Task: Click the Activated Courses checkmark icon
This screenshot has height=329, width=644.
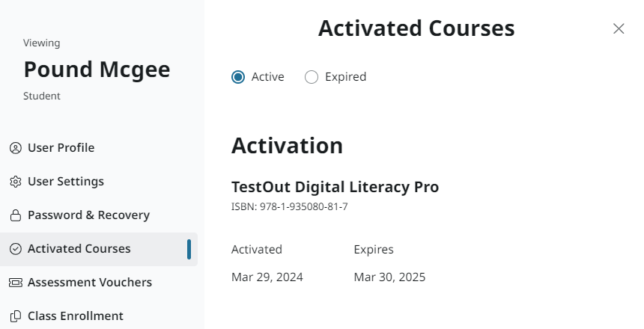Action: coord(15,249)
